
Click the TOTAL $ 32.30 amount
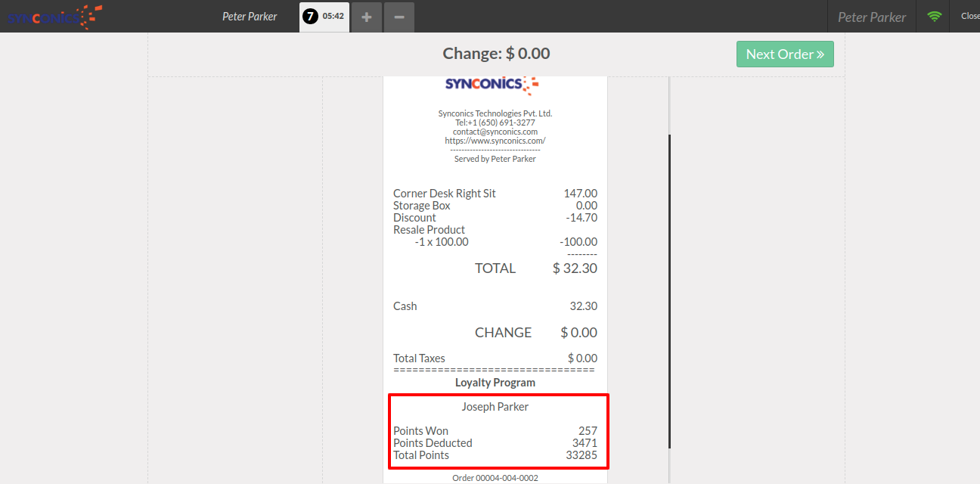[x=575, y=268]
